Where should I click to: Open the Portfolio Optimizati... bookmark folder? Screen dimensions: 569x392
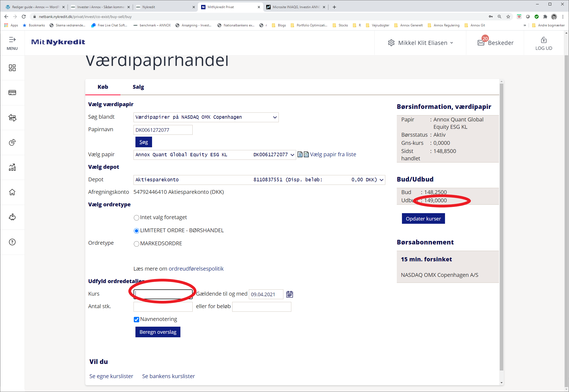point(309,25)
